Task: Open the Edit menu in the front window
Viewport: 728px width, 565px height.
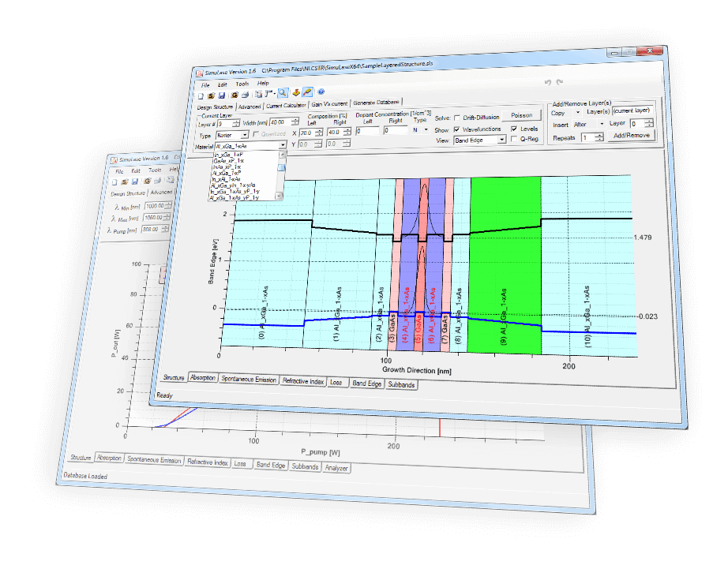Action: click(223, 84)
